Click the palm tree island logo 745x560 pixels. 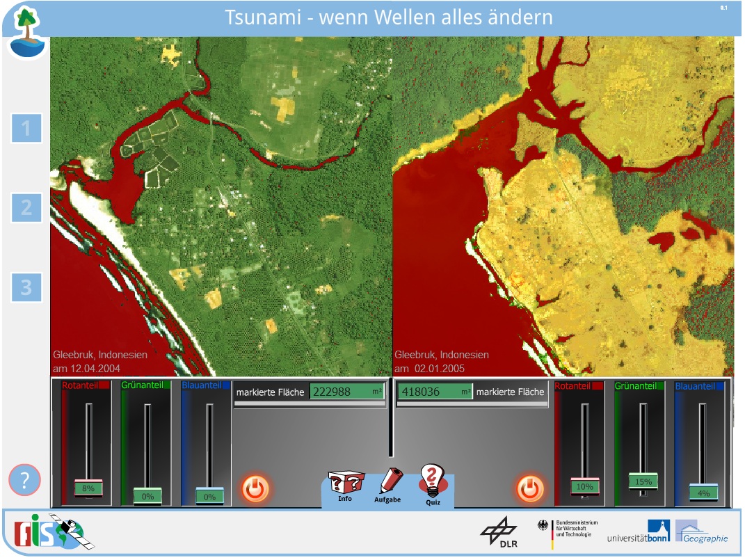(27, 33)
